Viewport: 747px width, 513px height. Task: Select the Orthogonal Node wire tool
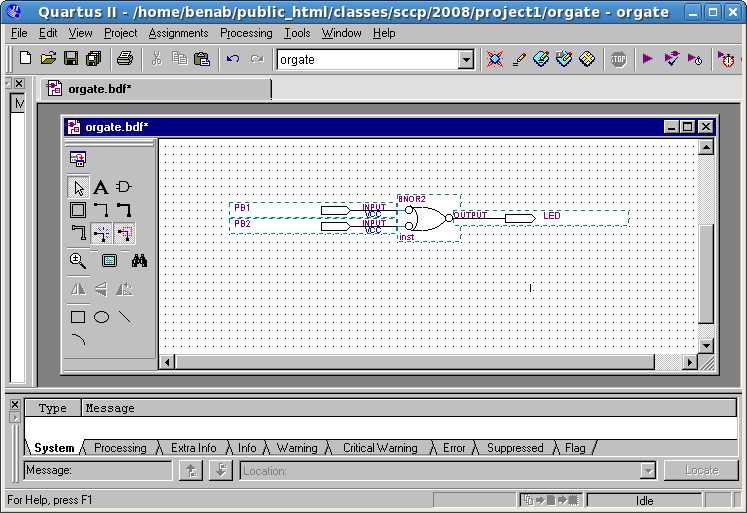pos(101,210)
